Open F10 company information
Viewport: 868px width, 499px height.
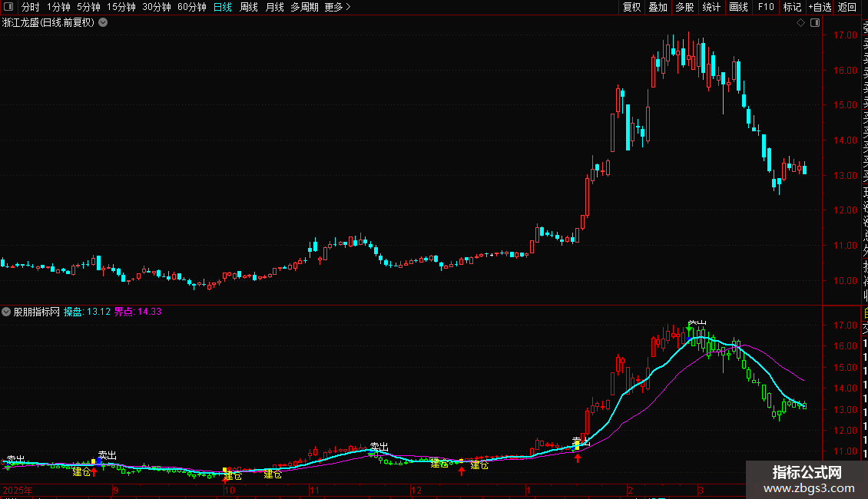point(766,7)
